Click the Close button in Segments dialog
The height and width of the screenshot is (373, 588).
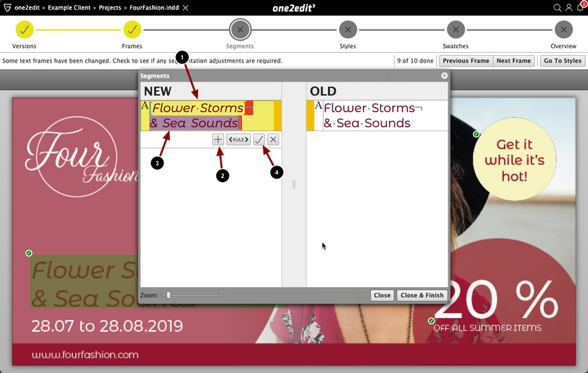pos(382,295)
